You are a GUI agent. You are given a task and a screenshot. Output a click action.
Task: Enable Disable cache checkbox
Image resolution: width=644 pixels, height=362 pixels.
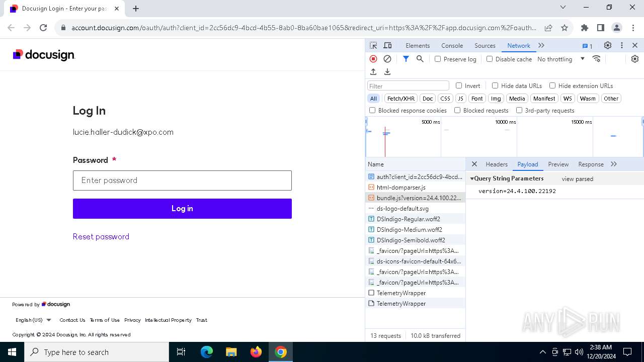point(490,59)
